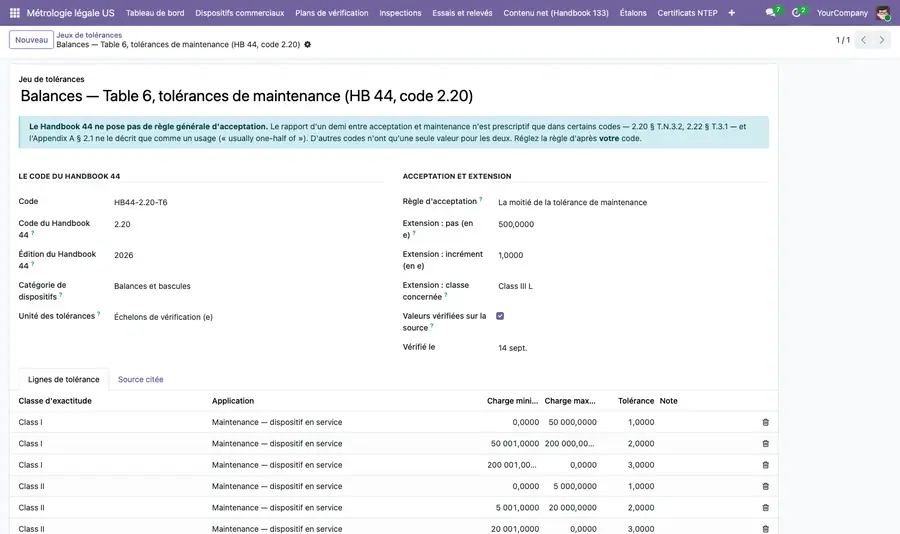Screen dimensions: 900x534
Task: Sort by Application column header
Action: point(232,401)
